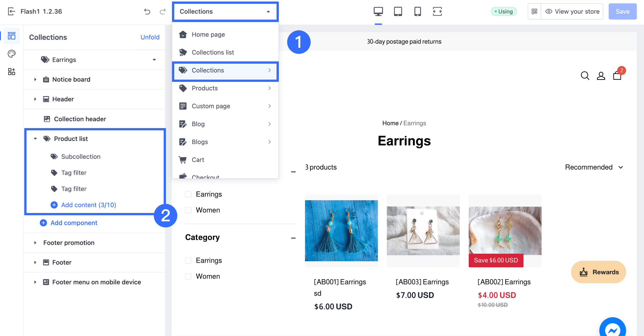644x336 pixels.
Task: Switch to tablet preview icon
Action: point(398,11)
